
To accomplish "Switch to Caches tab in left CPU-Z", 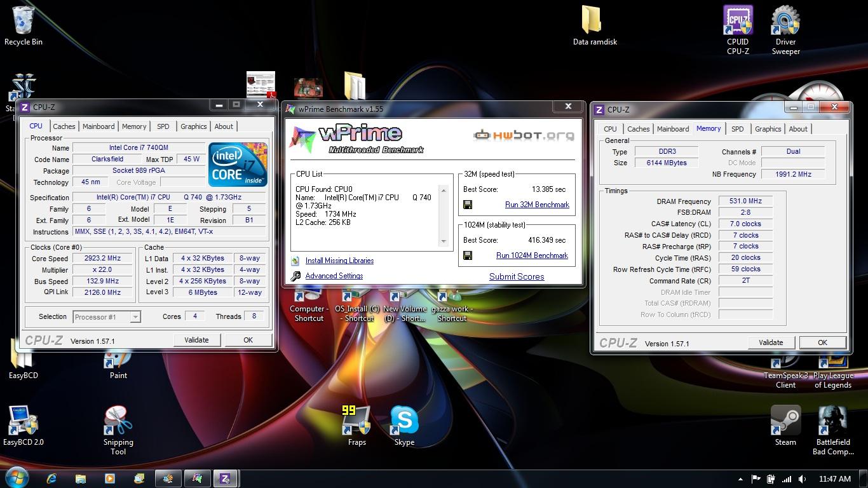I will [64, 126].
